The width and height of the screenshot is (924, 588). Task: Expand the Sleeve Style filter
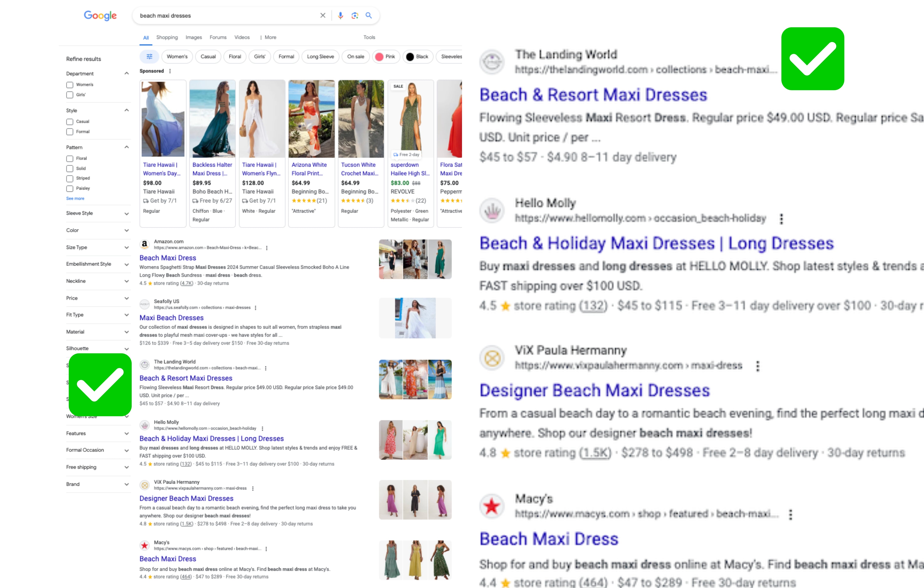[97, 213]
